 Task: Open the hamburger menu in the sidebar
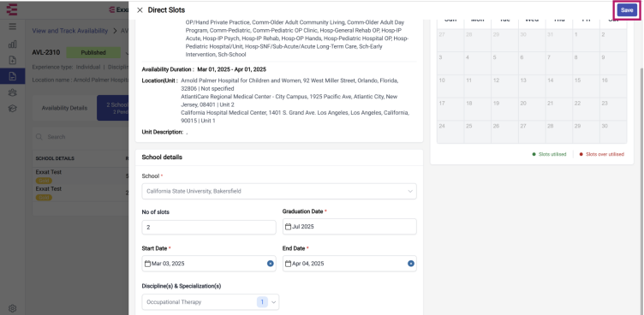point(12,27)
